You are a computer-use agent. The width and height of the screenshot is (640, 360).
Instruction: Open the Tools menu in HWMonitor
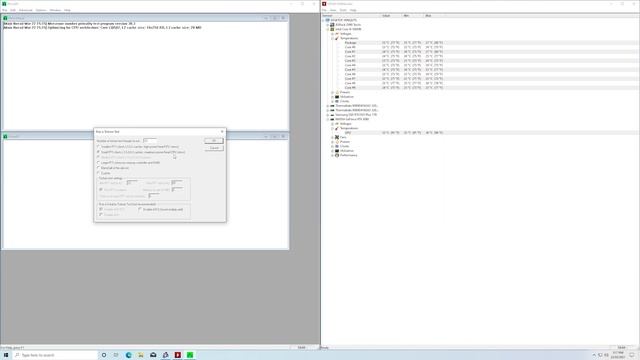click(343, 10)
